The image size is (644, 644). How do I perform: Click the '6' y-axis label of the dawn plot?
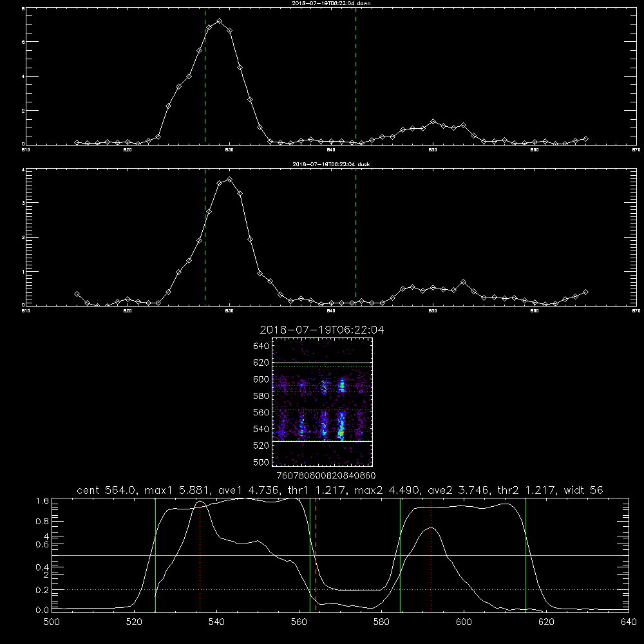tap(23, 42)
